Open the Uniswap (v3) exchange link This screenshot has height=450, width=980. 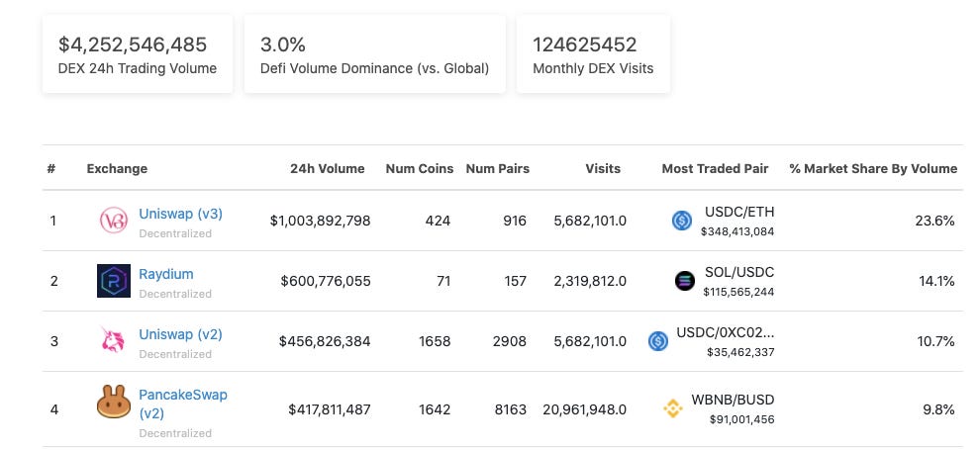click(x=180, y=214)
